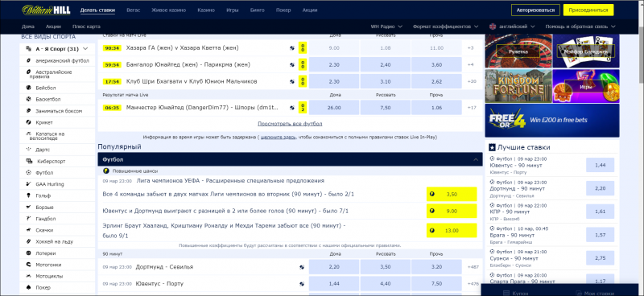Click the Присоединиться button
644x296 pixels.
(x=588, y=10)
